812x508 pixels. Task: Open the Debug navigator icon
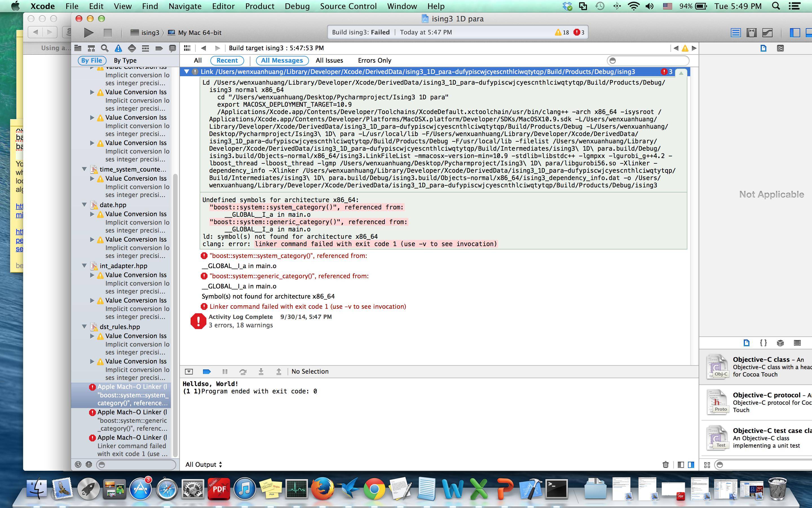[x=145, y=48]
